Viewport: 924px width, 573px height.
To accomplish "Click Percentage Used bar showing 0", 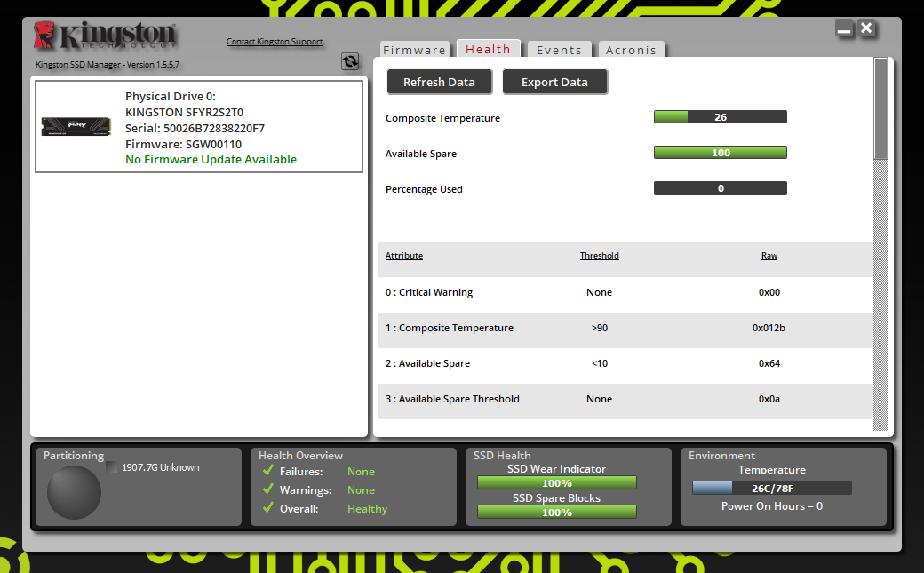I will [721, 188].
